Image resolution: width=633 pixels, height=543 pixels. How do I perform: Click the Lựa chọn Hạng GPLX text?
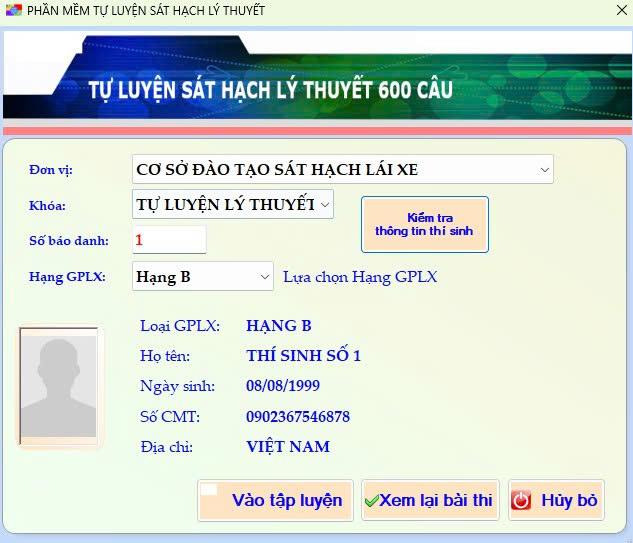click(360, 277)
